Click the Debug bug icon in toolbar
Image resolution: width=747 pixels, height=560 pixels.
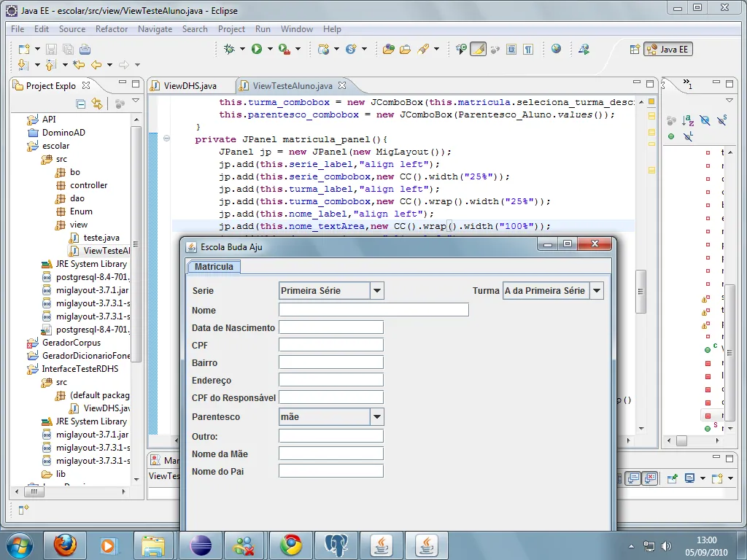click(x=229, y=49)
